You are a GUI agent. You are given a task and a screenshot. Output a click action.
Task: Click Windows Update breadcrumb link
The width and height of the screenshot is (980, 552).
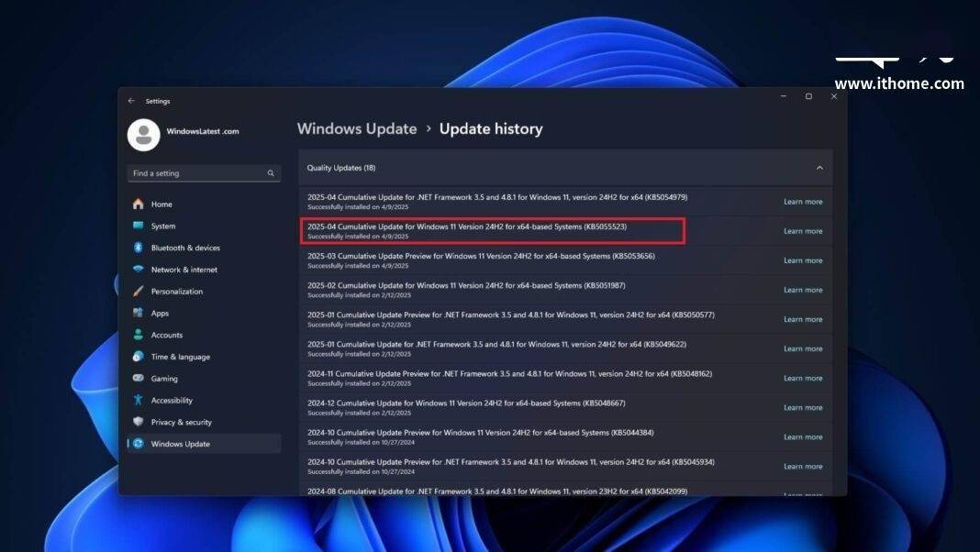[x=357, y=128]
